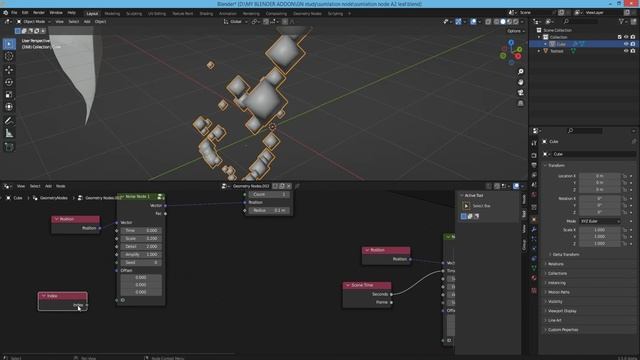Click GeometryNodes breadcrumb in node editor
Image resolution: width=640 pixels, height=360 pixels.
coord(53,198)
